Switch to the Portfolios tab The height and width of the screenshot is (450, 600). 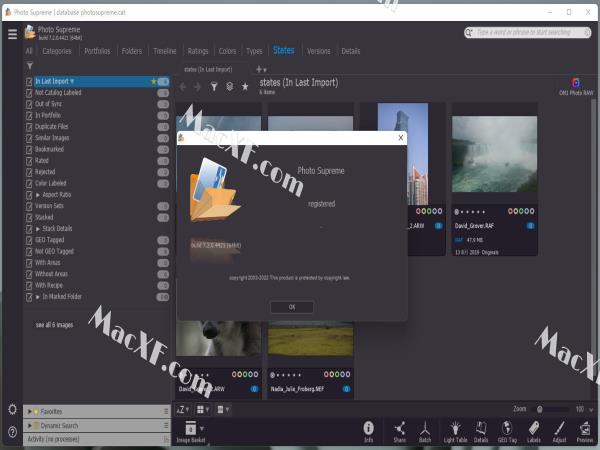(x=97, y=51)
